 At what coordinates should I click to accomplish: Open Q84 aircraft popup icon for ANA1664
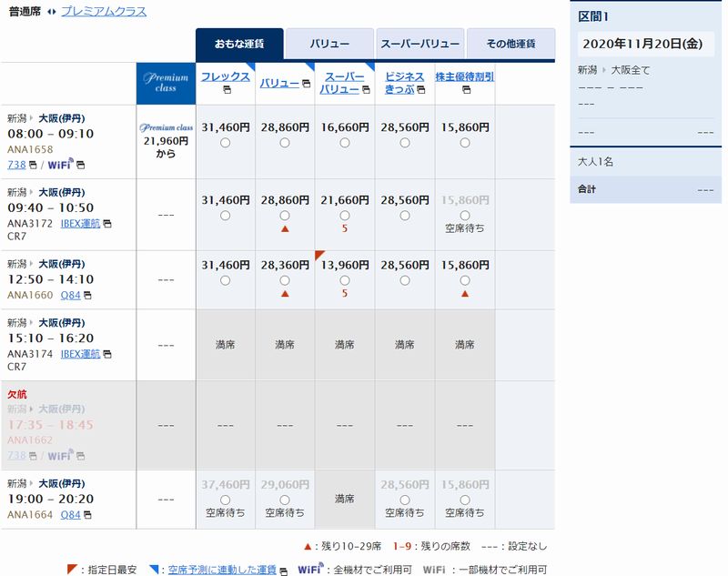tap(87, 515)
